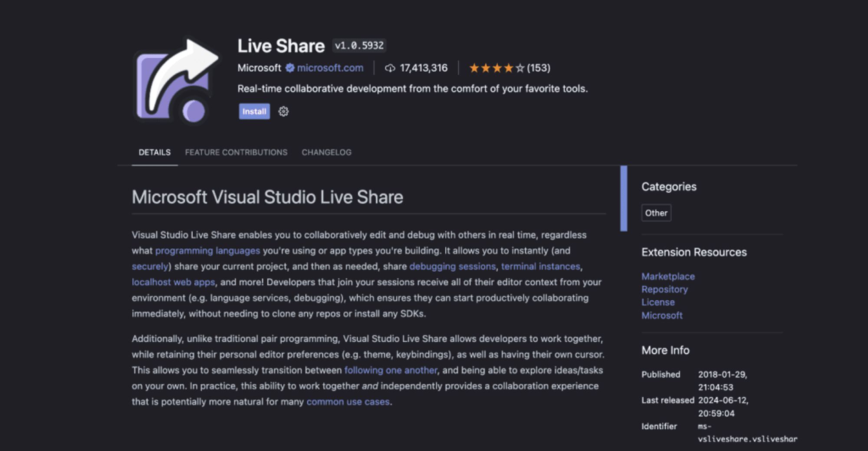
Task: Follow the programming languages link
Action: (x=207, y=251)
